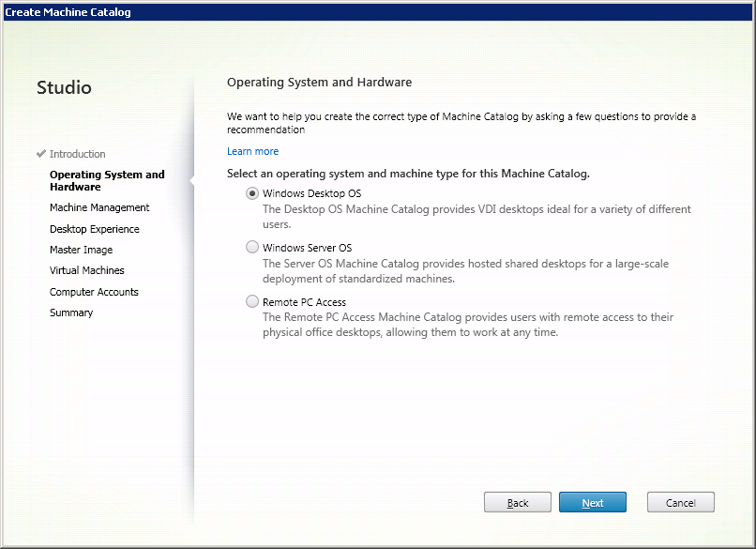Click the Remote PC Access catalog description
The image size is (756, 549).
(x=468, y=325)
